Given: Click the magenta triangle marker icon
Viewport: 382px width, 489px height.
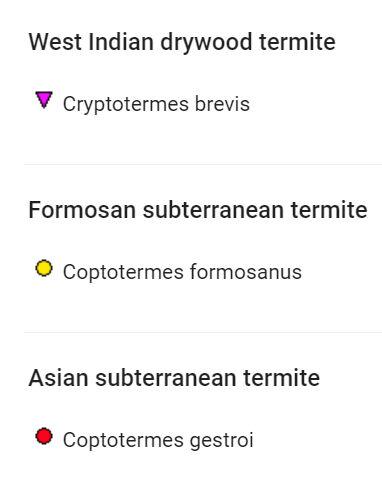Looking at the screenshot, I should tap(44, 100).
